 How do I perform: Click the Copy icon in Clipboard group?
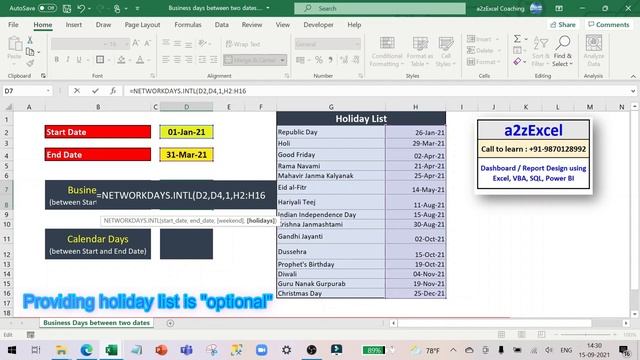pos(30,52)
